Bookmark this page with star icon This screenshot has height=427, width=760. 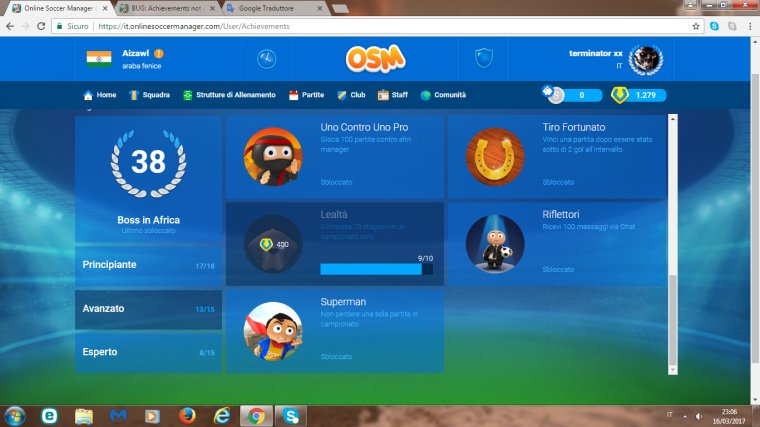point(696,26)
